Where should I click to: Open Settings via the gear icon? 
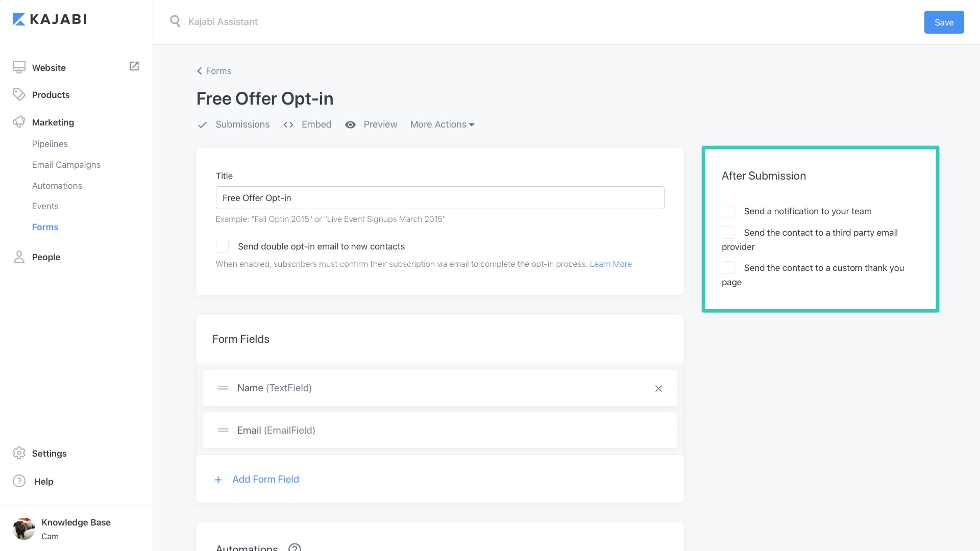19,453
